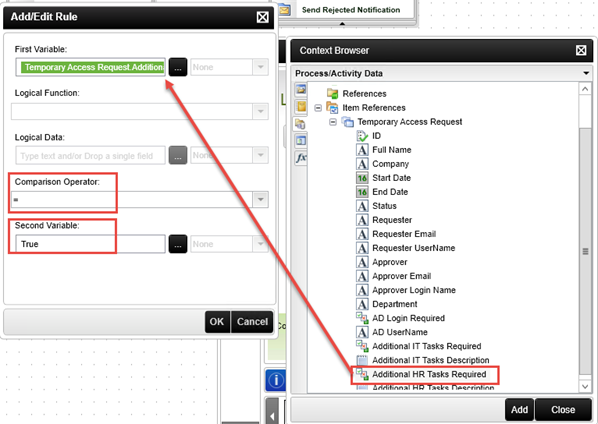Click Add in Context Browser
The width and height of the screenshot is (598, 424).
tap(519, 410)
